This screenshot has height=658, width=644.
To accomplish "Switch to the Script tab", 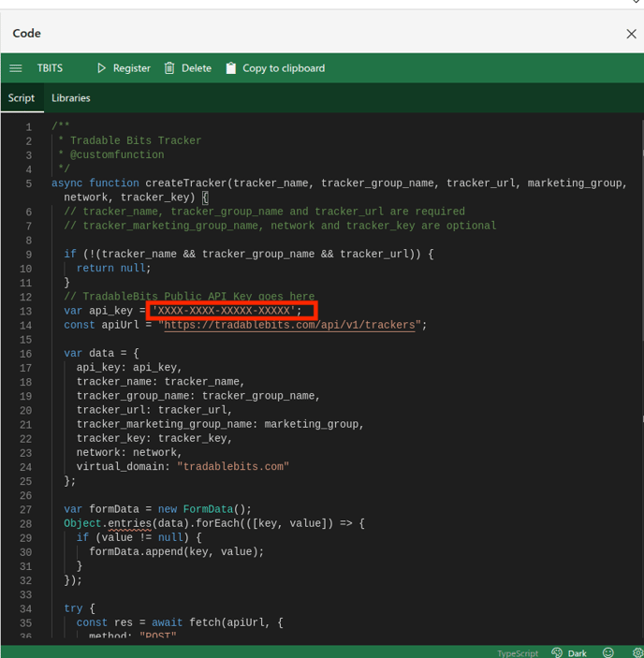I will tap(22, 97).
